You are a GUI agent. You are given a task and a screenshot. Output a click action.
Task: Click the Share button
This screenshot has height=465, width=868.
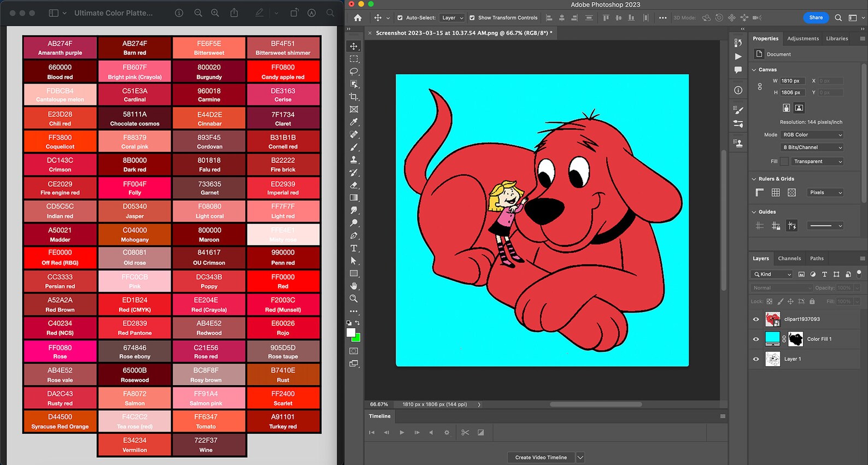(816, 18)
